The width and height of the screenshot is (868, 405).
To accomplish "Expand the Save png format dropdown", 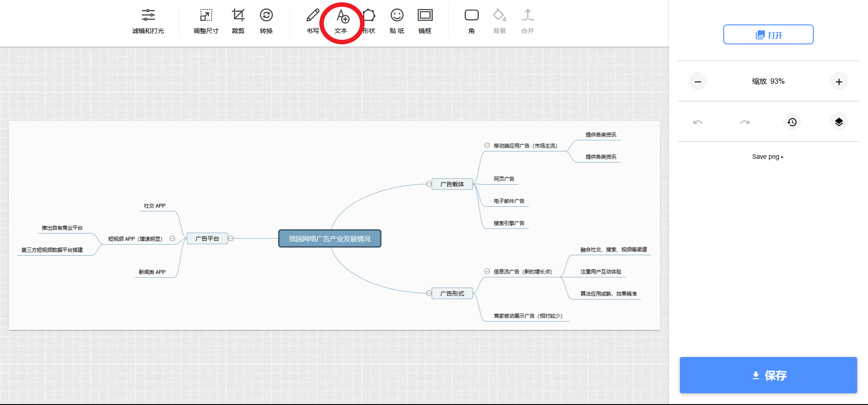I will pyautogui.click(x=768, y=157).
